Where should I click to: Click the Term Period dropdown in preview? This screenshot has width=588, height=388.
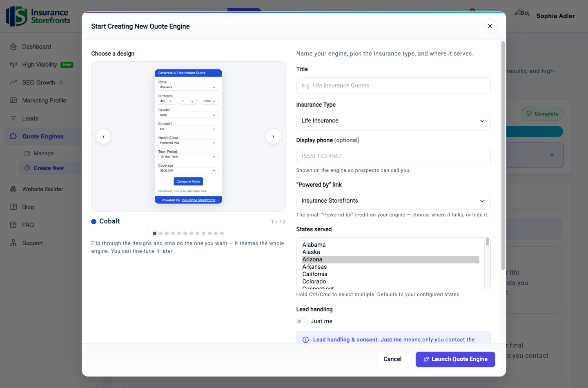tap(188, 157)
